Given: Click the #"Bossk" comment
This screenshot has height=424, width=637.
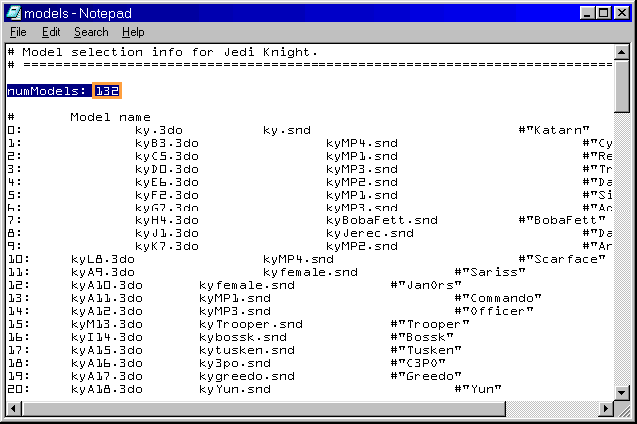Looking at the screenshot, I should (422, 337).
